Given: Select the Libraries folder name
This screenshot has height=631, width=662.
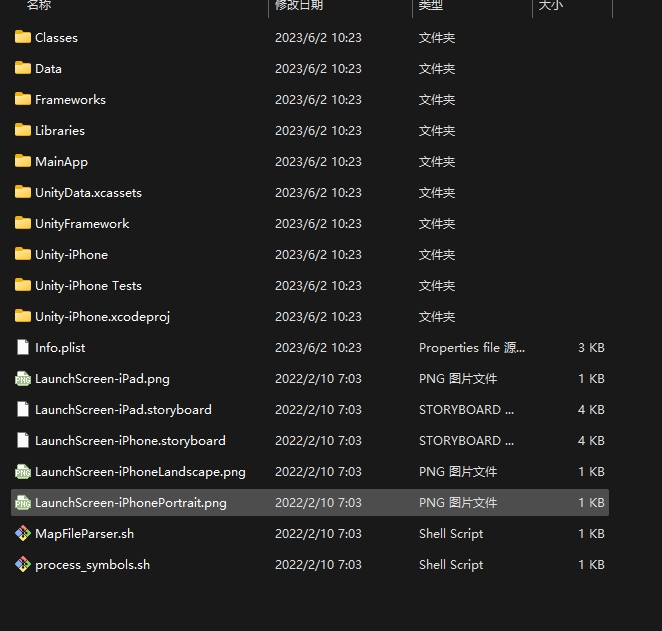Looking at the screenshot, I should tap(60, 130).
